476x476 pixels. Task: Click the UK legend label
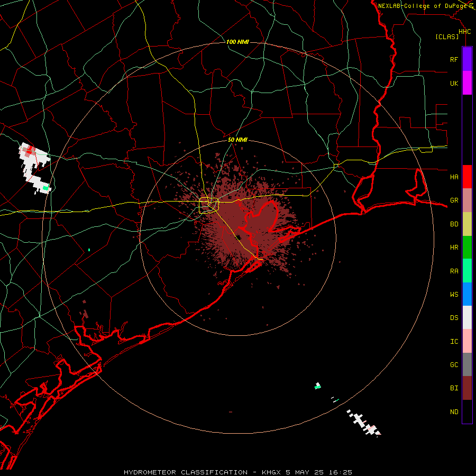pos(454,83)
